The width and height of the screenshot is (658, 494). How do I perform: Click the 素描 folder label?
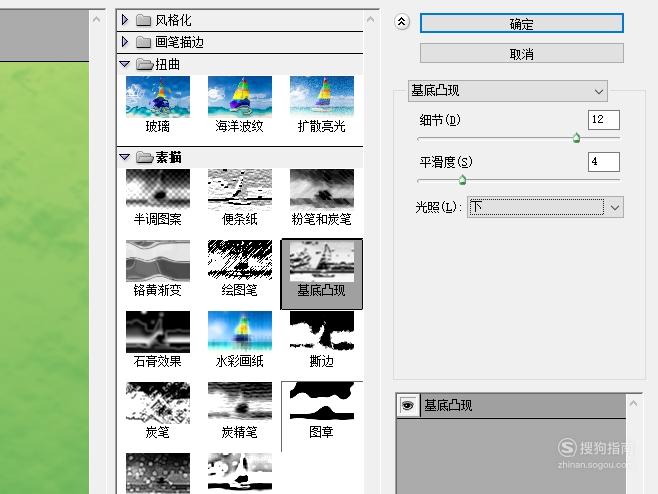168,157
